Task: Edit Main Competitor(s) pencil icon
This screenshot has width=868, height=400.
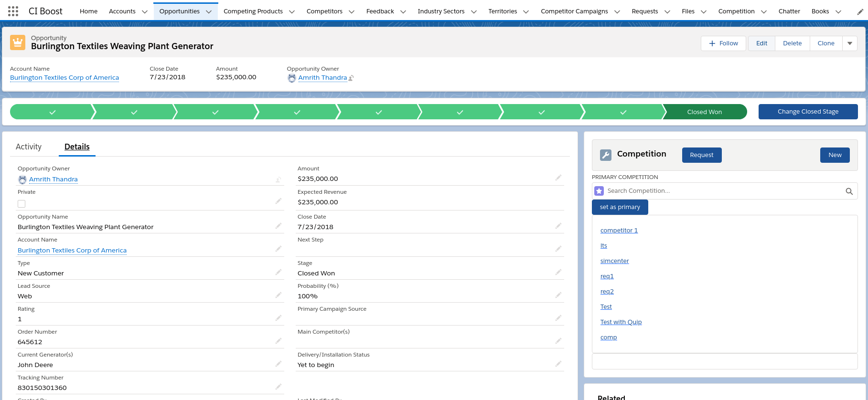Action: click(558, 341)
